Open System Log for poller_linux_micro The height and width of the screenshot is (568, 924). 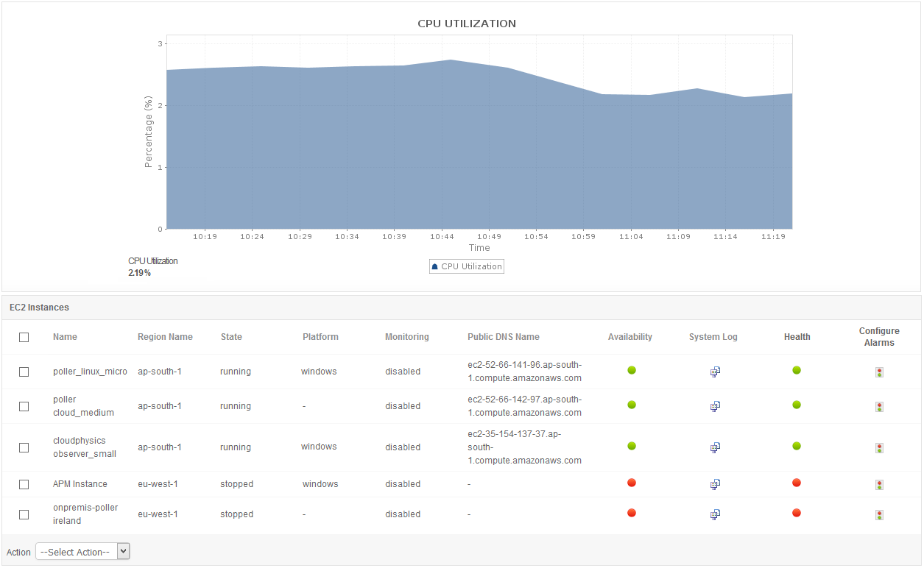coord(714,372)
